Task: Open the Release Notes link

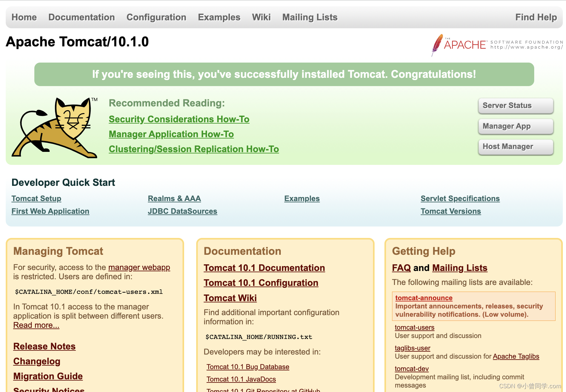Action: (x=45, y=346)
